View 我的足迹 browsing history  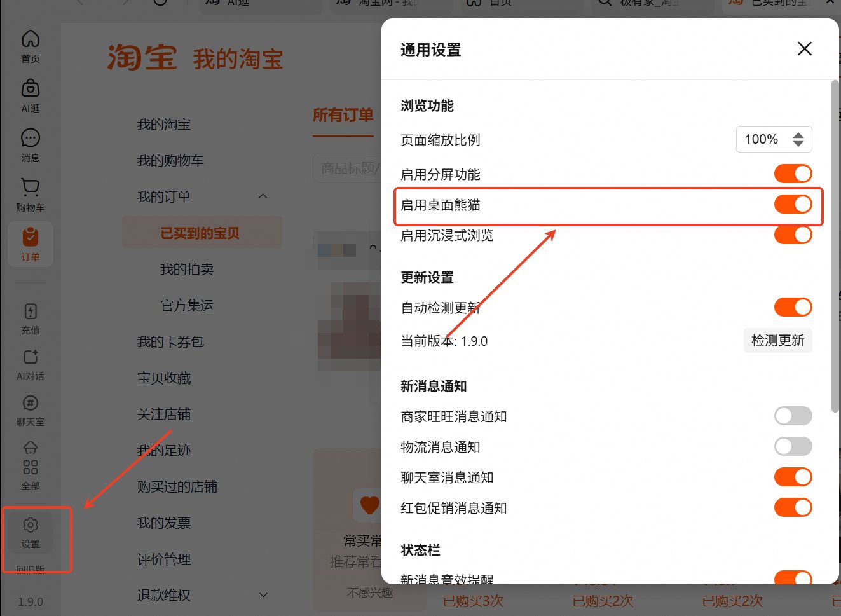(x=164, y=451)
